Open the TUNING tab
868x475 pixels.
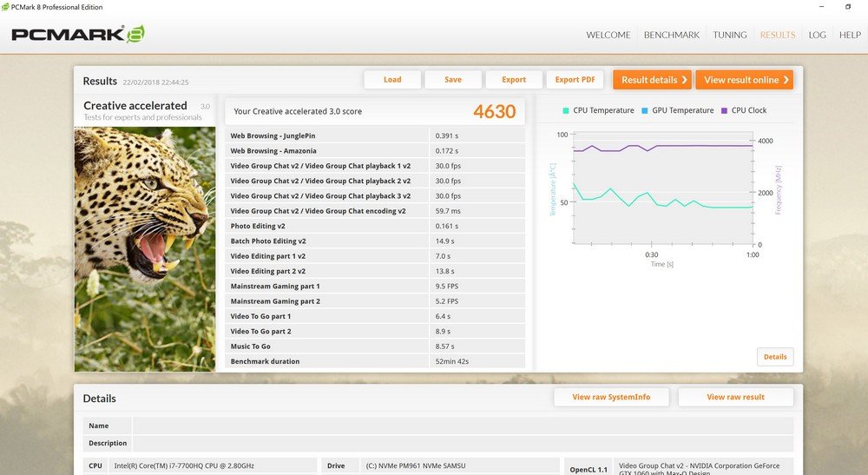click(729, 35)
